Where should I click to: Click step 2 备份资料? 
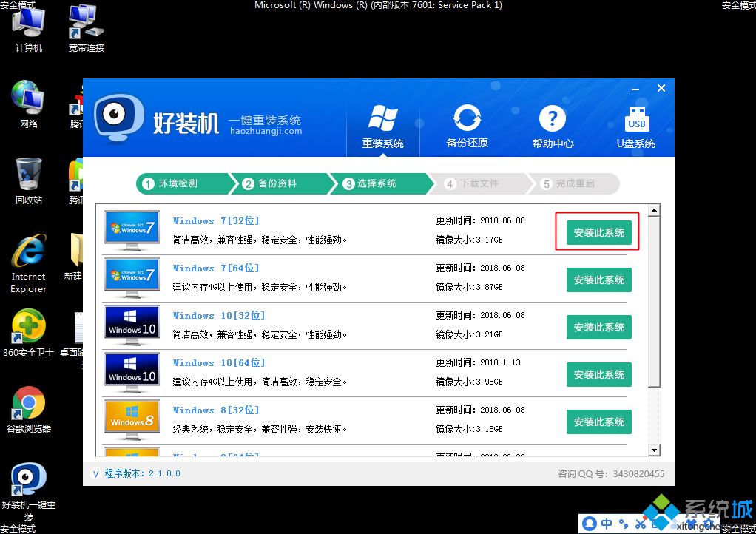click(281, 183)
